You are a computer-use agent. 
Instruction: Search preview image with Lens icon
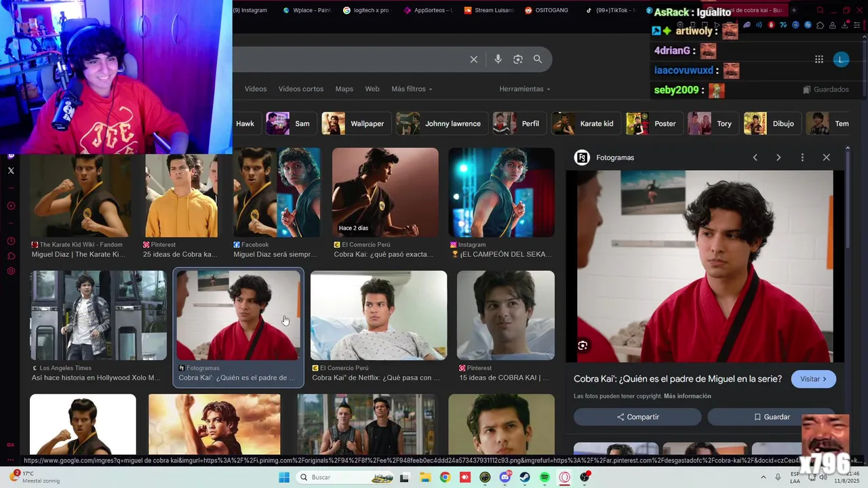(x=583, y=346)
